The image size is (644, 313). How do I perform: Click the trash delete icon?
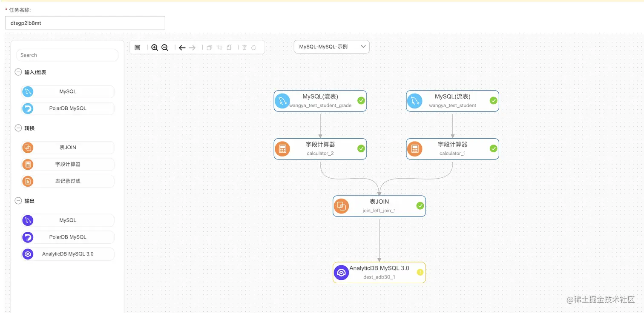(244, 48)
